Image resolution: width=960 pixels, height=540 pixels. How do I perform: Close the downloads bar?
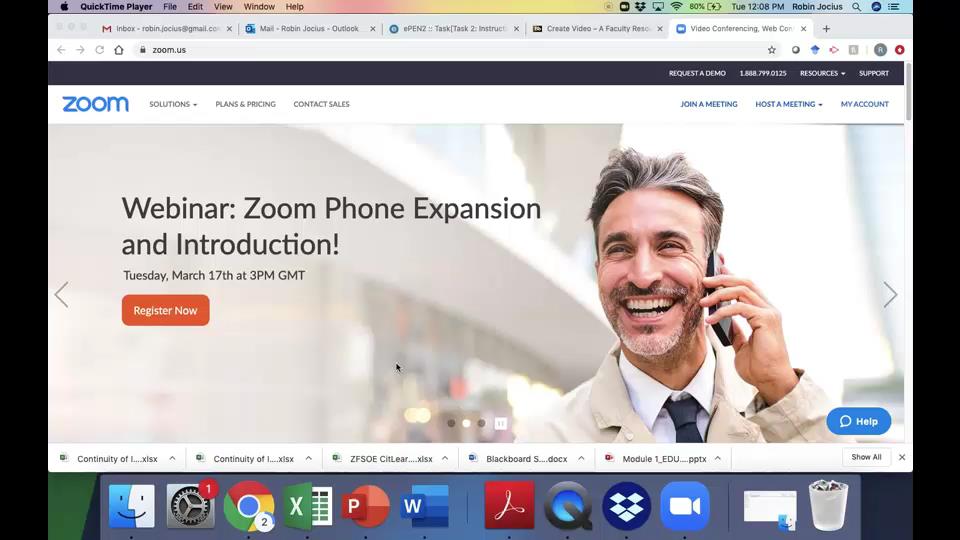902,457
